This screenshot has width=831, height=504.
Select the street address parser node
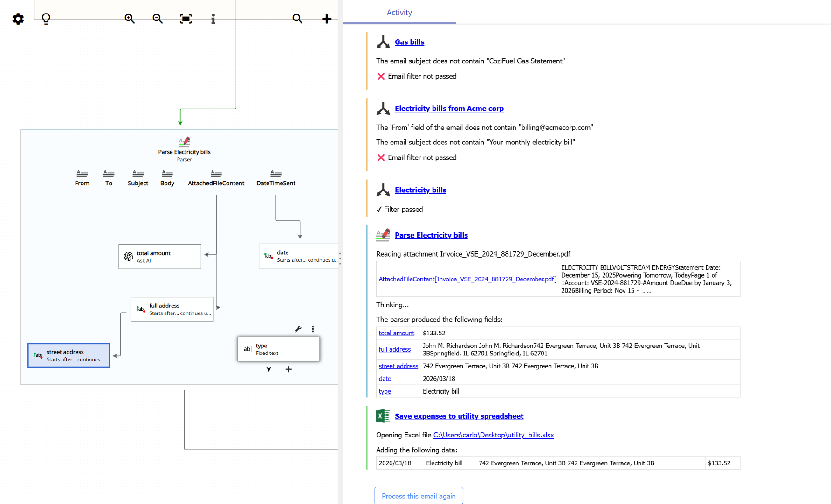pos(69,355)
